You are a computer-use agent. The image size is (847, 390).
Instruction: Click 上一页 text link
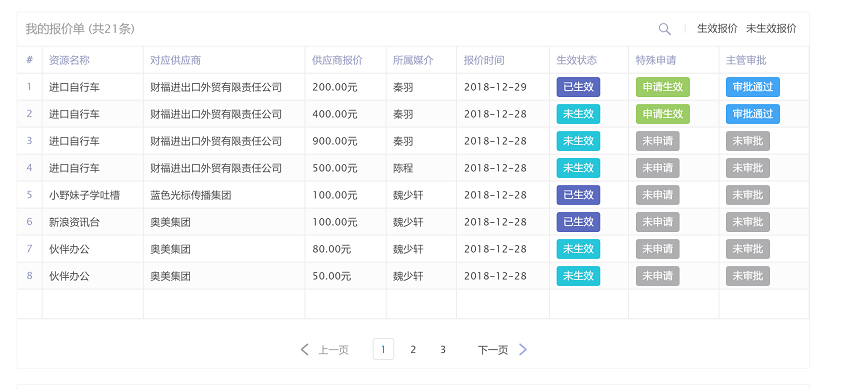click(333, 350)
